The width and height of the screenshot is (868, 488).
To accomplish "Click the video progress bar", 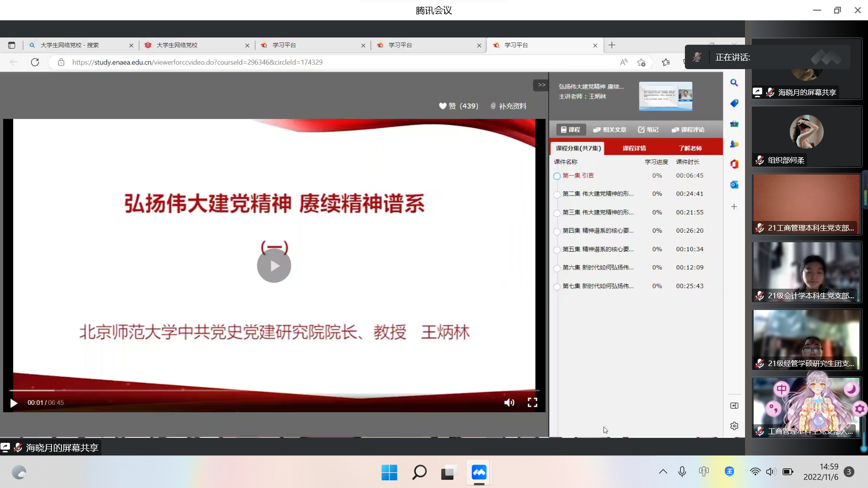I will point(271,390).
